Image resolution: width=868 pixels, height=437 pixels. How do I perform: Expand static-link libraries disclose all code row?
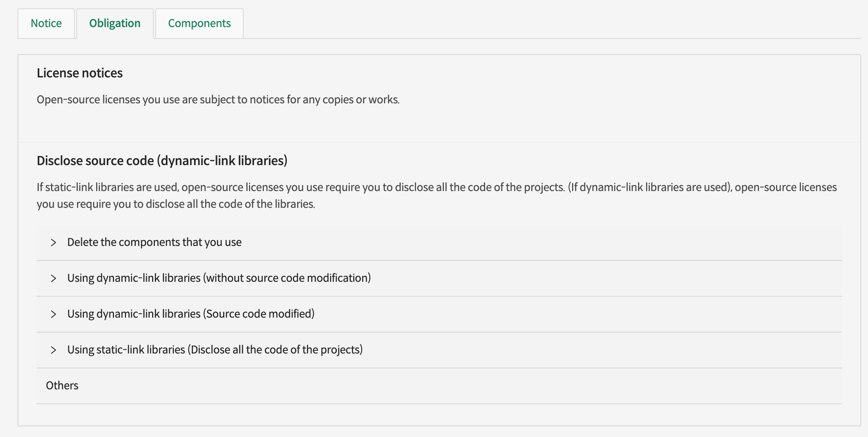(x=215, y=350)
